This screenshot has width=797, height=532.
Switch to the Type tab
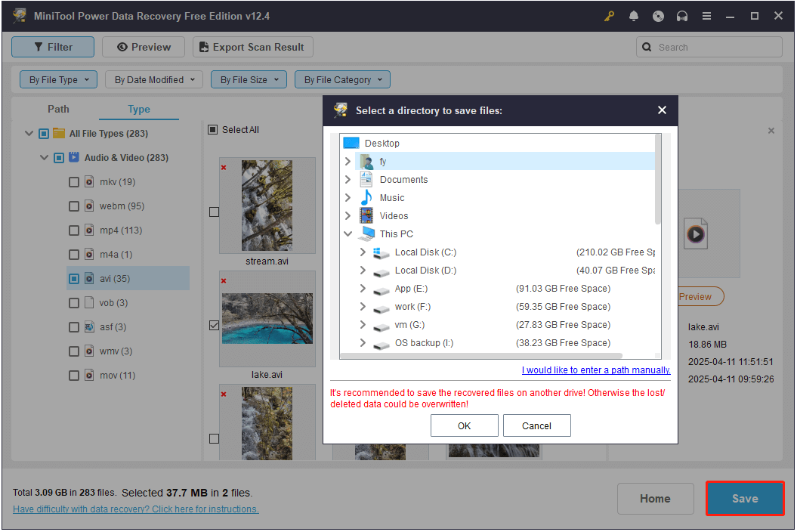click(x=139, y=109)
